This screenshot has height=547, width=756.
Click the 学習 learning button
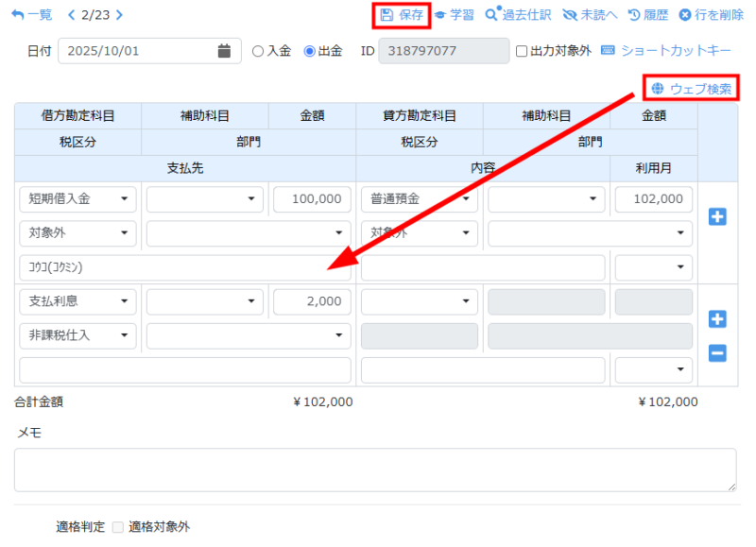click(x=455, y=15)
